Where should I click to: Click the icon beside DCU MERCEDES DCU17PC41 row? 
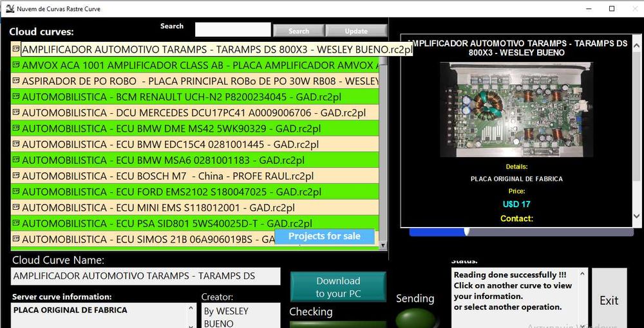(x=16, y=112)
